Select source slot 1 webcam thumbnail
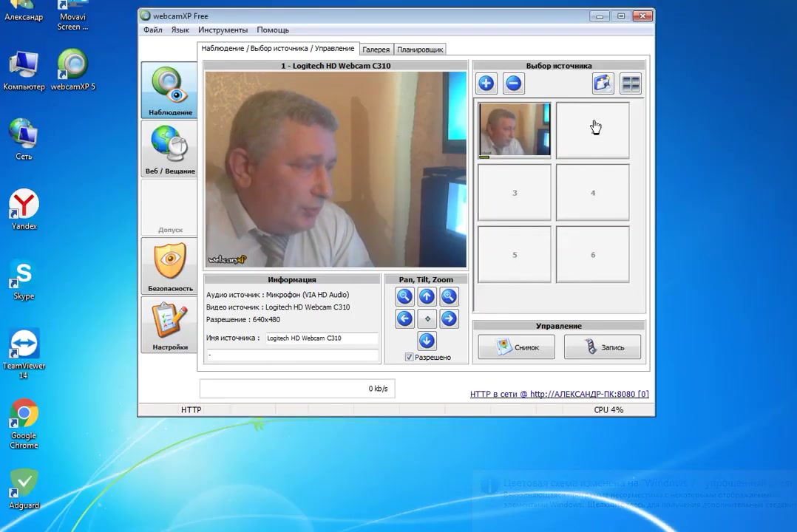 pyautogui.click(x=515, y=130)
